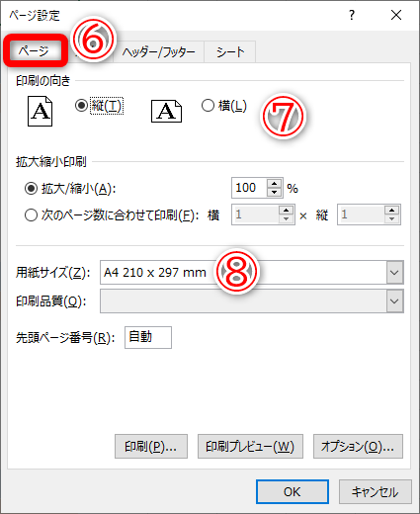Click the 印刷品質(Q): label
420x514 pixels.
coord(51,301)
